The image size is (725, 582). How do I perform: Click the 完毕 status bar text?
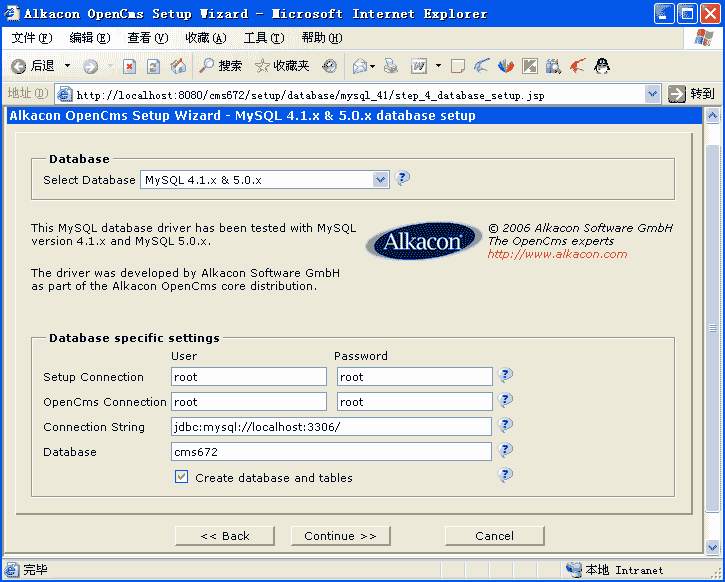coord(35,570)
